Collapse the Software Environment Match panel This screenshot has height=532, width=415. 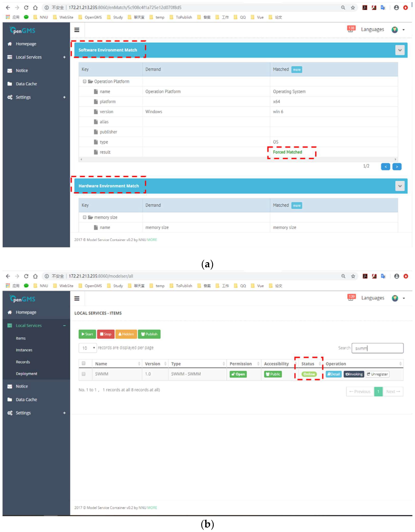click(400, 50)
